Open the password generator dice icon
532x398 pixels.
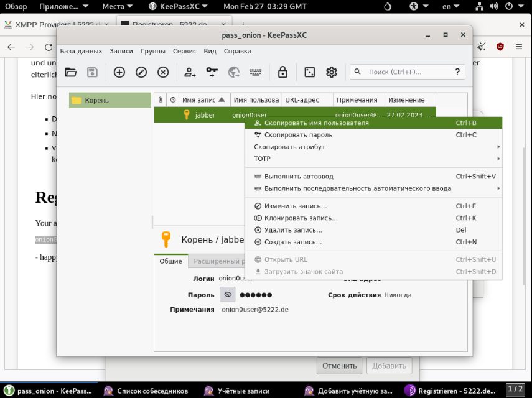(x=309, y=72)
